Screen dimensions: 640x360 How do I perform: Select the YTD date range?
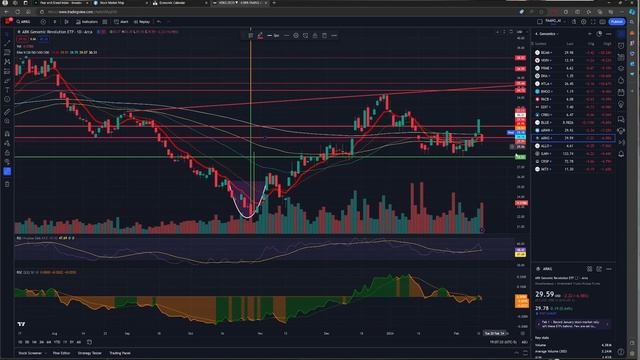pos(57,342)
